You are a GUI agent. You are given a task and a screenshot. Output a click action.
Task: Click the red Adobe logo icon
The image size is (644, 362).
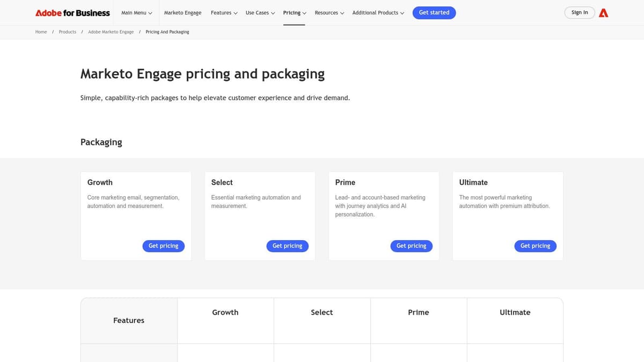click(603, 13)
